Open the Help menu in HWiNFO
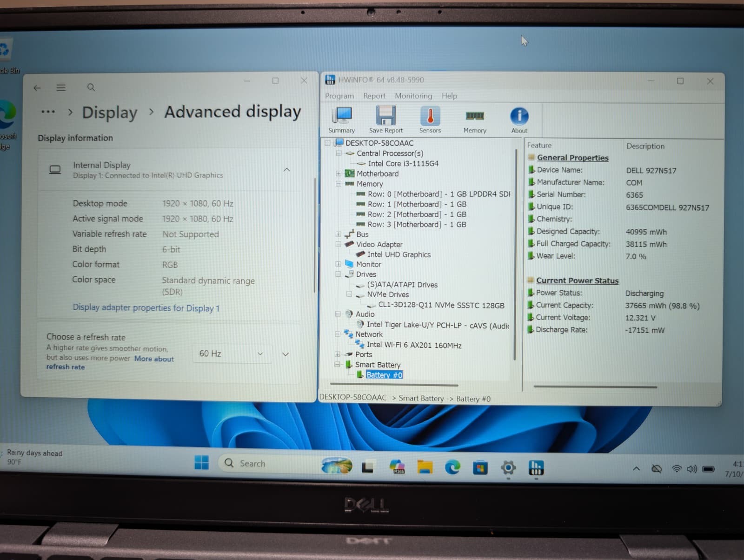This screenshot has width=744, height=560. [449, 96]
